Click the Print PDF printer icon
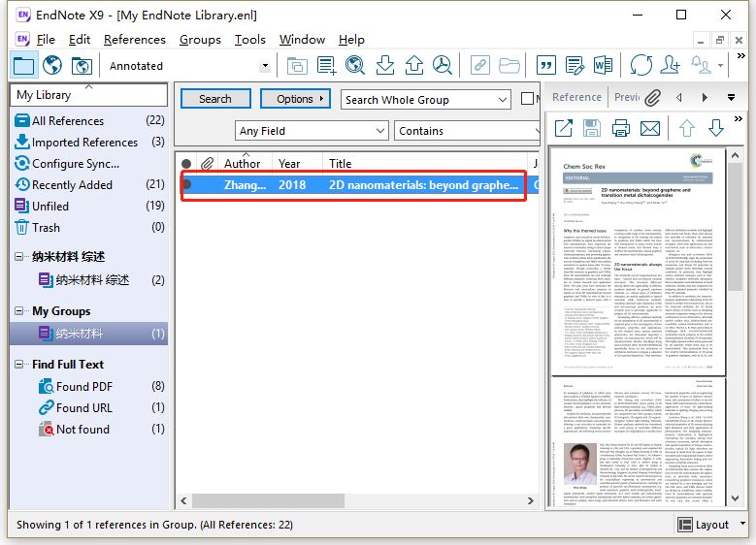This screenshot has width=756, height=545. pyautogui.click(x=620, y=128)
